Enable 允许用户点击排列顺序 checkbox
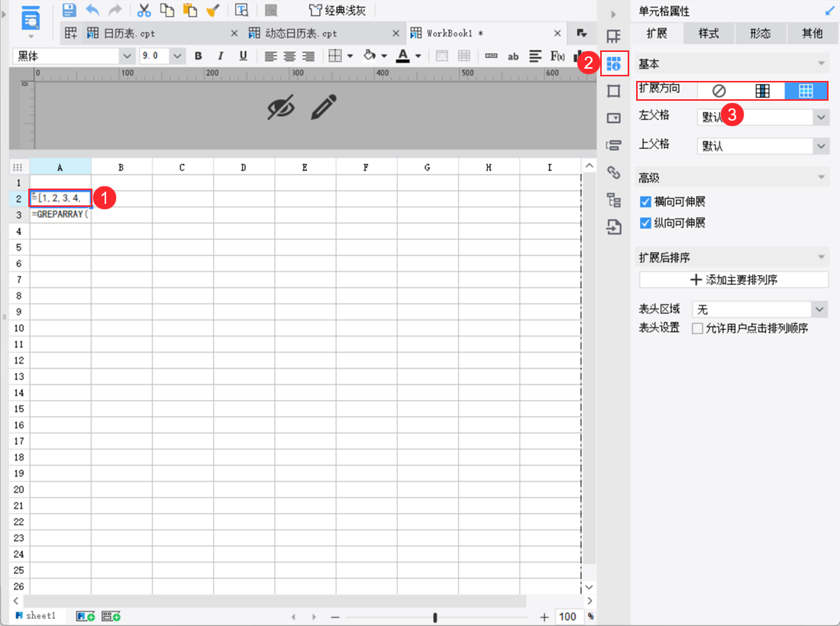 click(x=697, y=328)
